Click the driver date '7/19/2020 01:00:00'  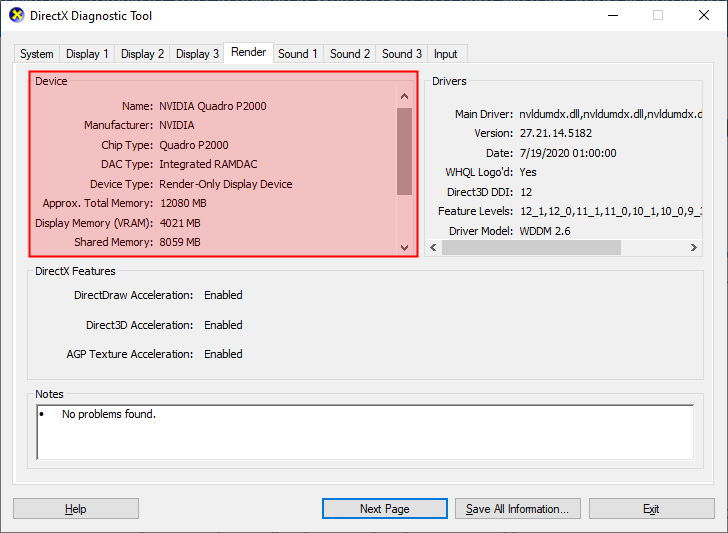[568, 153]
